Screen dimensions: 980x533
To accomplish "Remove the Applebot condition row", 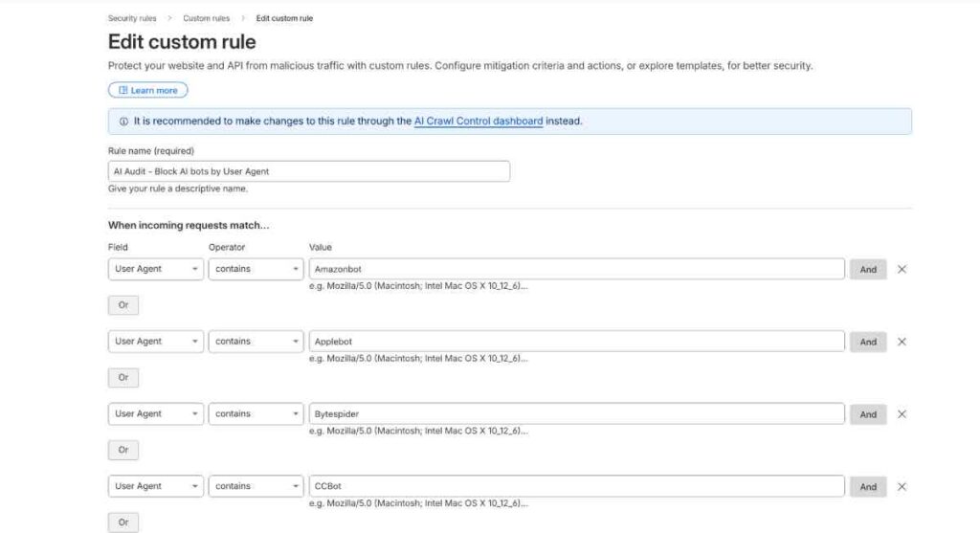I will (902, 342).
